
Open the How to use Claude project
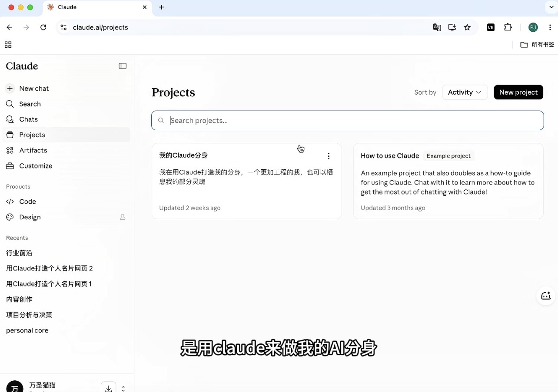click(448, 181)
